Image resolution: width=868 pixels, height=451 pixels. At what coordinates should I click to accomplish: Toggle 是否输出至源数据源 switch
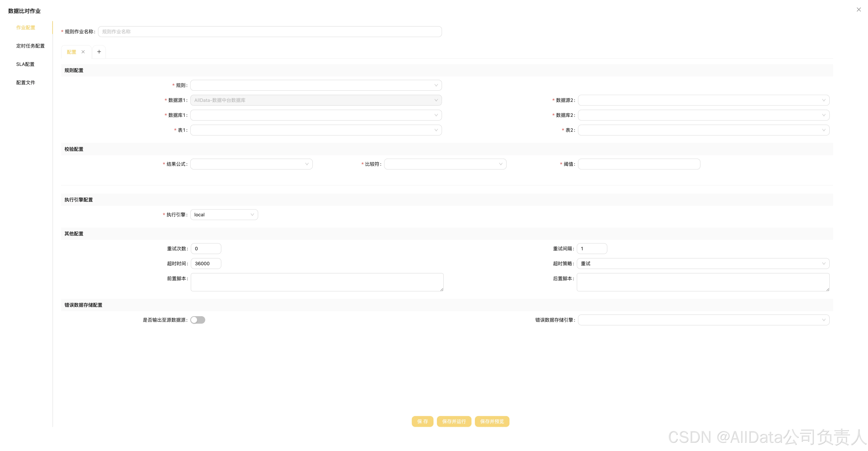(x=198, y=320)
